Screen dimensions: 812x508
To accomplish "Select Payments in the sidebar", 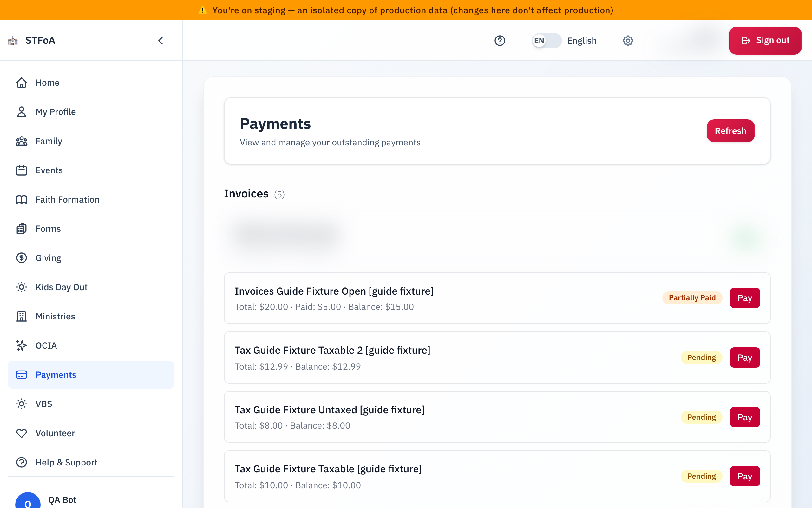I will (x=91, y=375).
